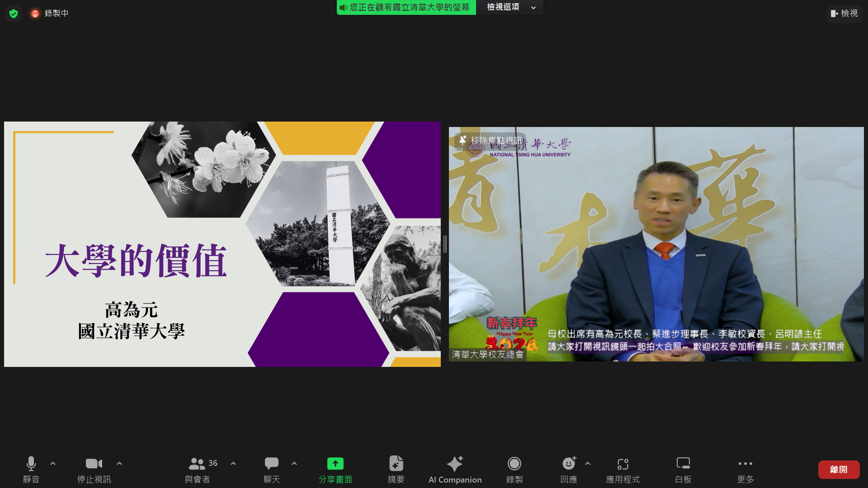This screenshot has width=868, height=488.
Task: Click the green encryption shield icon
Action: pyautogui.click(x=14, y=14)
